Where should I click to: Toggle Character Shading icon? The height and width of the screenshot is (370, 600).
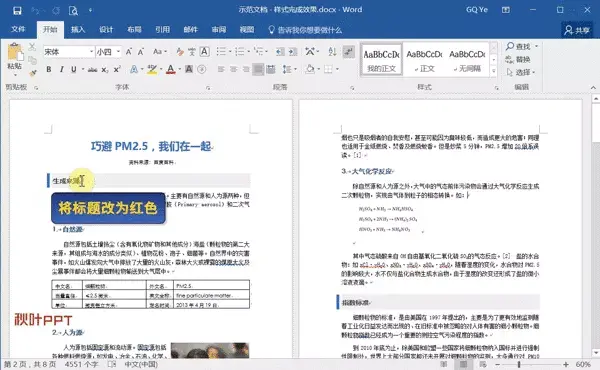[x=189, y=69]
